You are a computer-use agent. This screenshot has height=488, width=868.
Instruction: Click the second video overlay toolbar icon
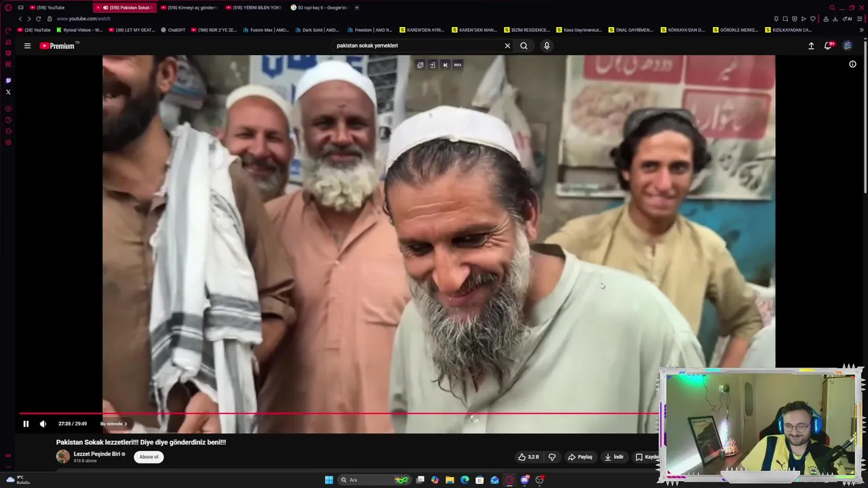pyautogui.click(x=433, y=65)
